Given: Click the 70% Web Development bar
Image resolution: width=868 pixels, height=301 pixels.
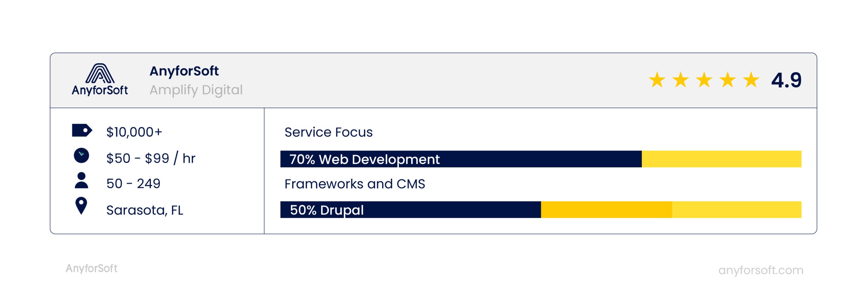Looking at the screenshot, I should pos(461,159).
